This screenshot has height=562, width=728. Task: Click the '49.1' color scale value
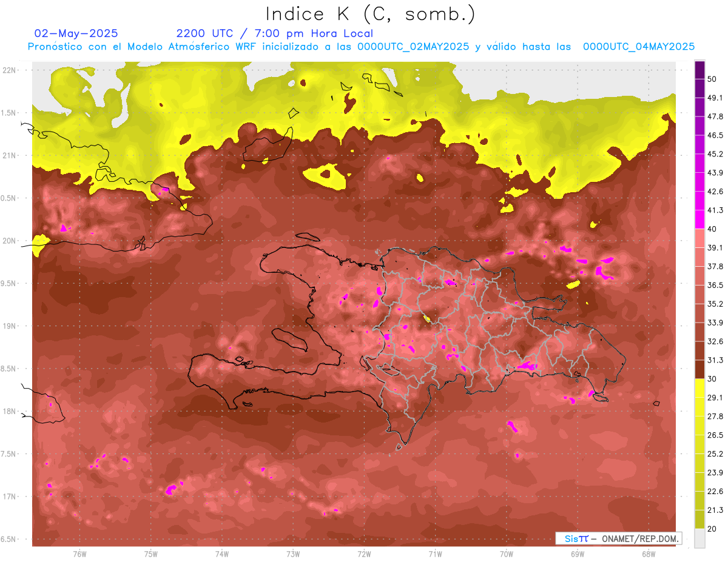tap(715, 98)
